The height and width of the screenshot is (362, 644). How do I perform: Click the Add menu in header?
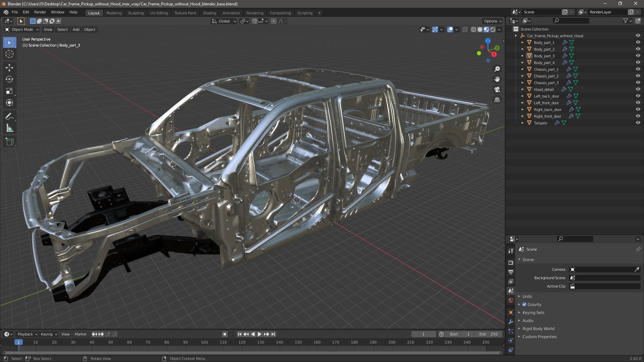tap(75, 29)
